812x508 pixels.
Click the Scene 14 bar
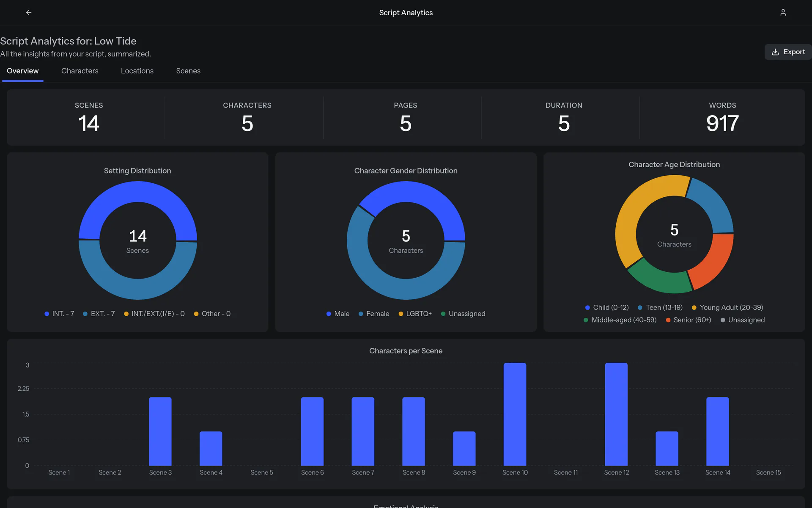tap(718, 431)
